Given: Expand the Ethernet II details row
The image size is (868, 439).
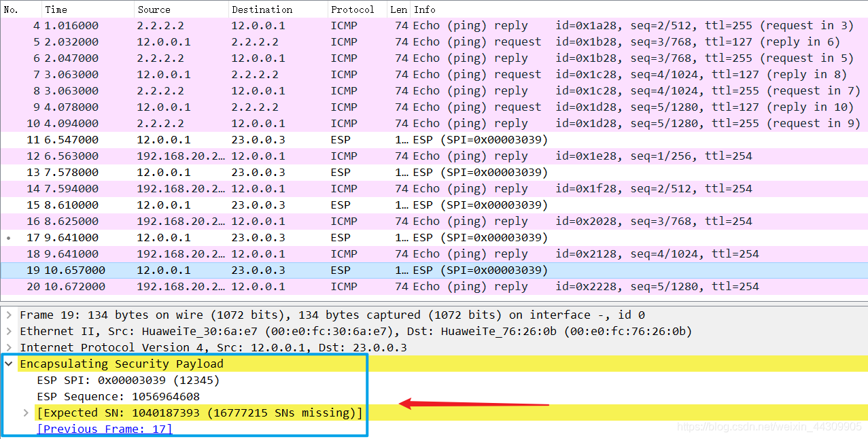Looking at the screenshot, I should tap(8, 332).
